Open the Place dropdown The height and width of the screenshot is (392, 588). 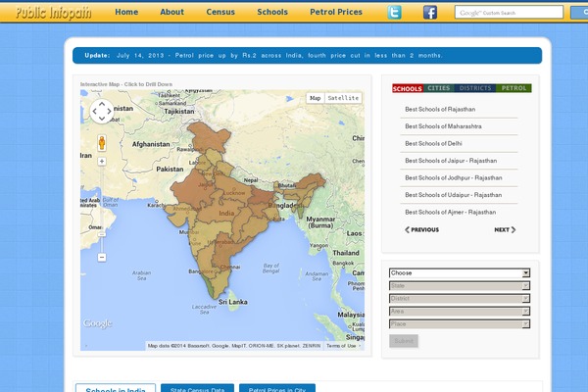(460, 324)
